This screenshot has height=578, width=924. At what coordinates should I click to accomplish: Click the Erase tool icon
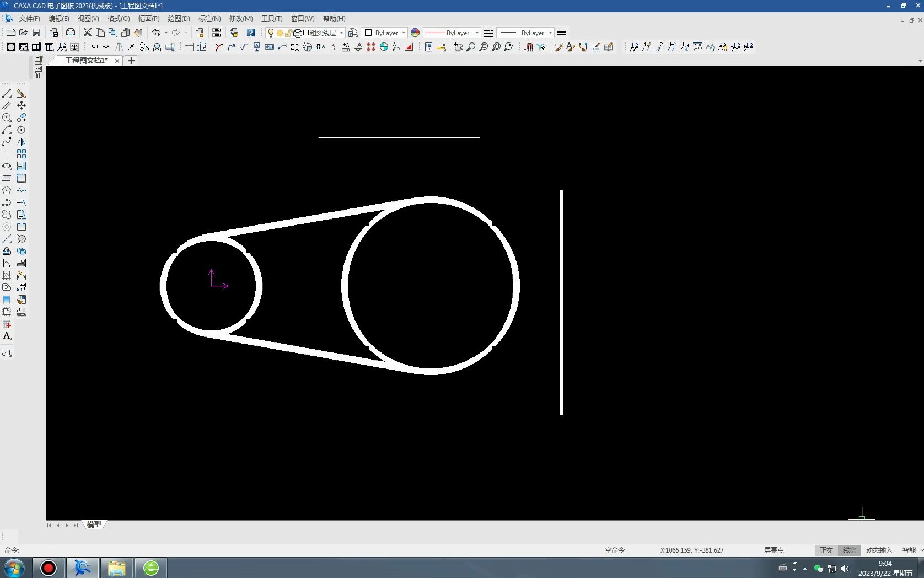(21, 93)
